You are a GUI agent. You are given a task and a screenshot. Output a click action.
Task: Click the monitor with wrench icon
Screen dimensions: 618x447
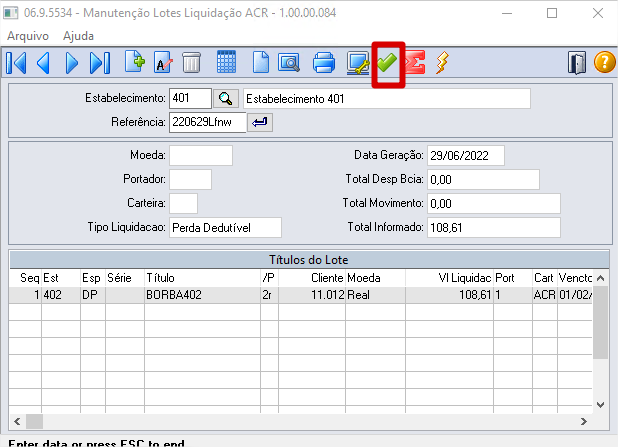[x=358, y=63]
